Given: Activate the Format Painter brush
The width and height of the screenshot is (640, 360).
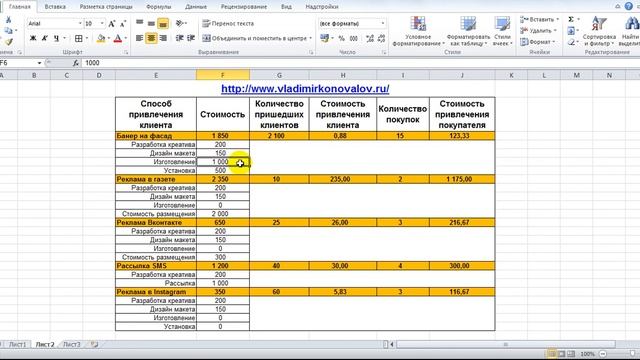Looking at the screenshot, I should pos(8,42).
